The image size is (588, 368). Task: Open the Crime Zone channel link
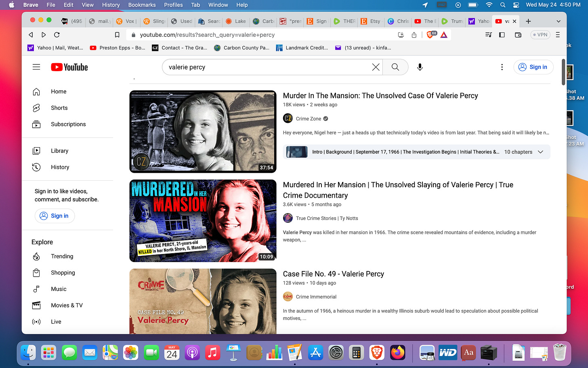tap(309, 118)
